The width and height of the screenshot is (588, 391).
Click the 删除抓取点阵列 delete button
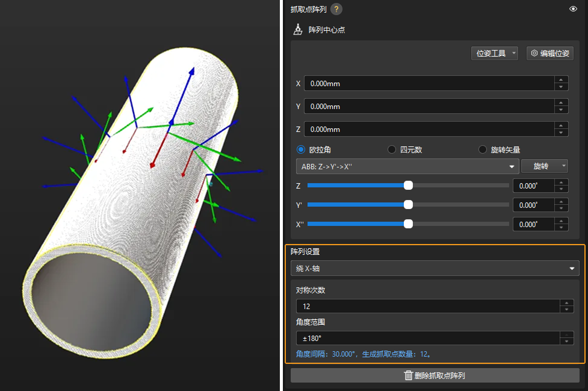[435, 376]
